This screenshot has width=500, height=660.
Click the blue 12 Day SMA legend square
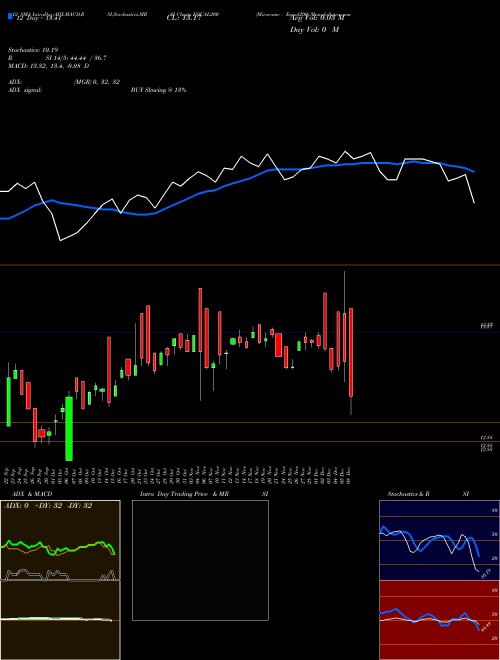point(10,16)
